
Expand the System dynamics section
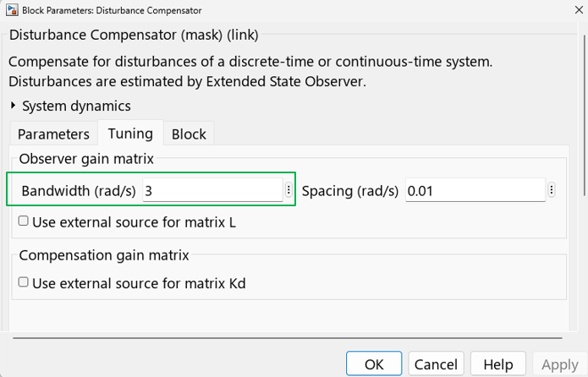[14, 107]
